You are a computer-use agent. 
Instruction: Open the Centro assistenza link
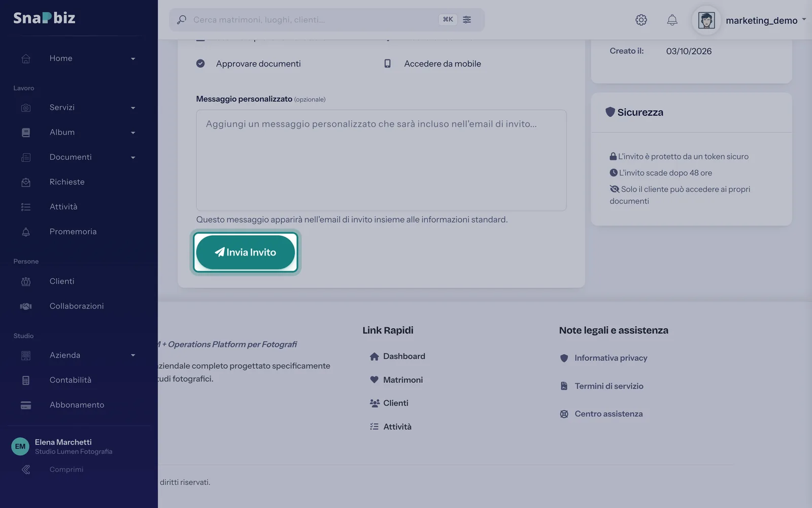point(608,414)
